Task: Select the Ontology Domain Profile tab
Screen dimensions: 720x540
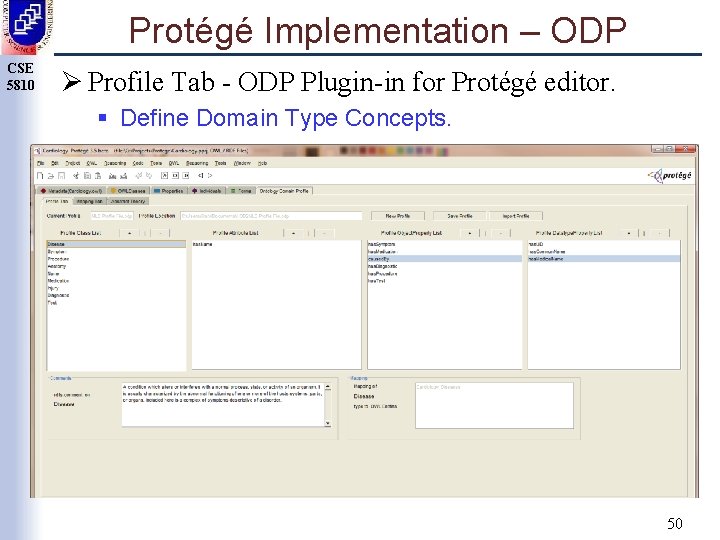Action: coord(284,191)
